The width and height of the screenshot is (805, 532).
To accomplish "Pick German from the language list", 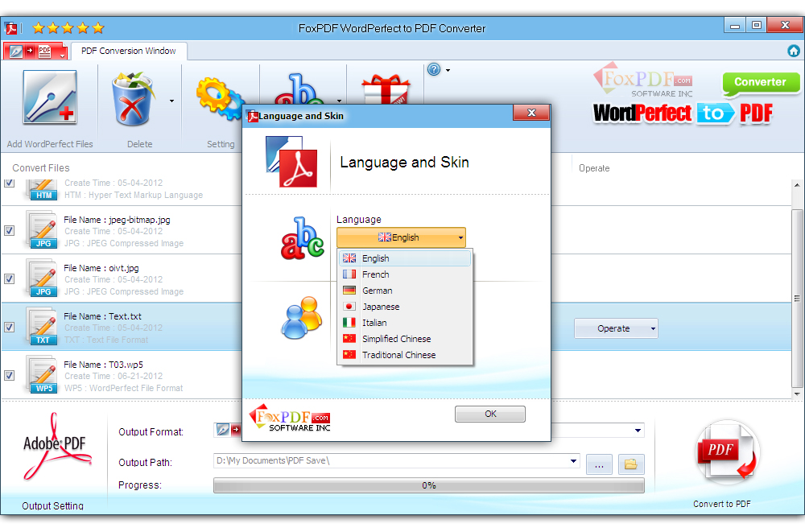I will coord(405,290).
